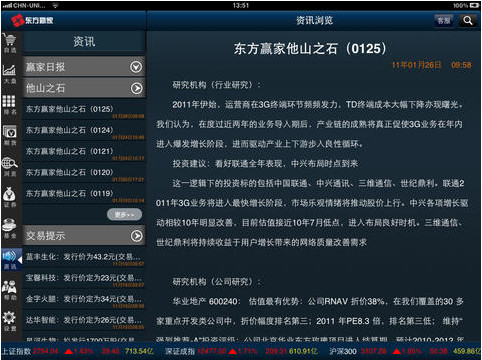Tap the 资讯 panel title
The height and width of the screenshot is (360, 482).
[x=84, y=42]
